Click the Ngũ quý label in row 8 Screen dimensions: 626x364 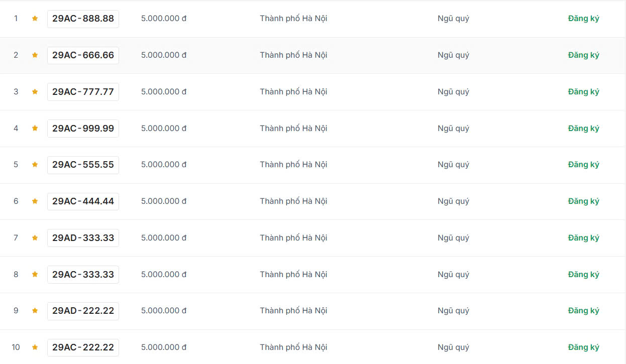tap(453, 275)
